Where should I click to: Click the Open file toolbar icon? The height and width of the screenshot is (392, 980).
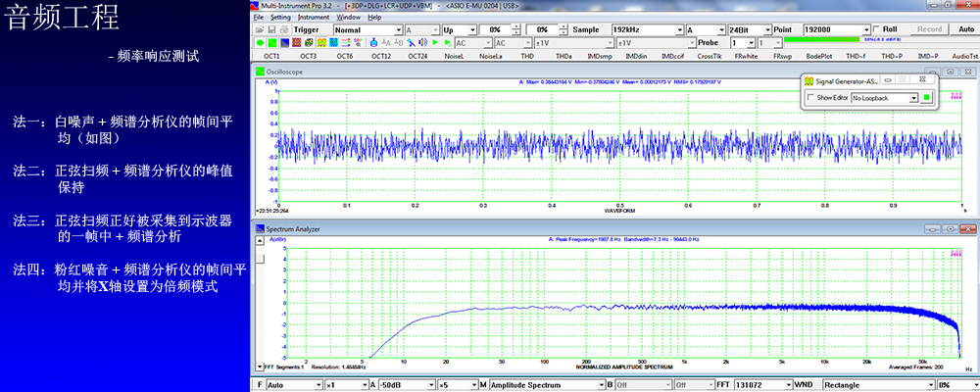pos(260,29)
